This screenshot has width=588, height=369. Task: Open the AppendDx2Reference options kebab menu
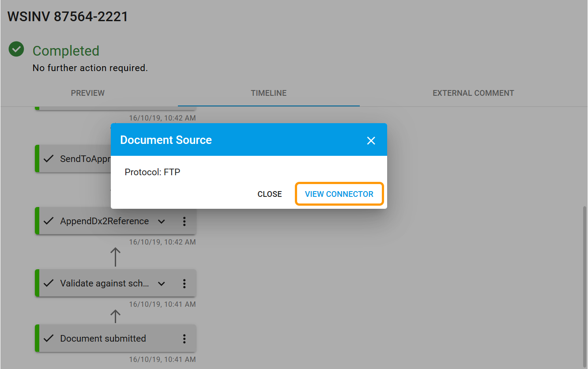(x=185, y=221)
